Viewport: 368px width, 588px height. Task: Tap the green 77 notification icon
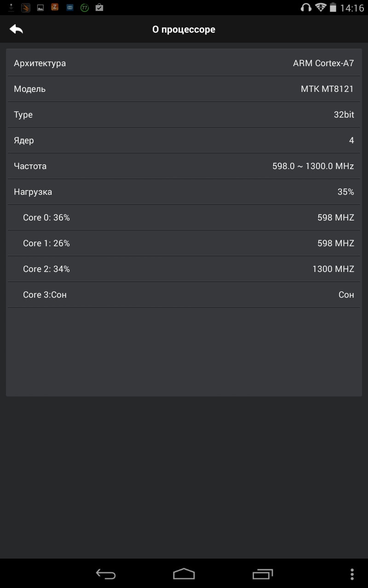[85, 7]
